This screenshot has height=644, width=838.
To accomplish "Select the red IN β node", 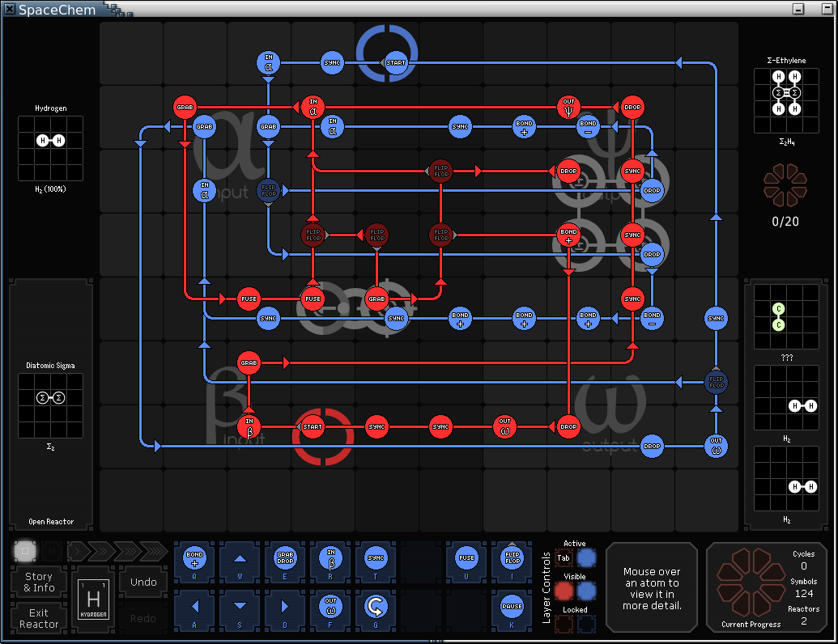I will pos(249,426).
